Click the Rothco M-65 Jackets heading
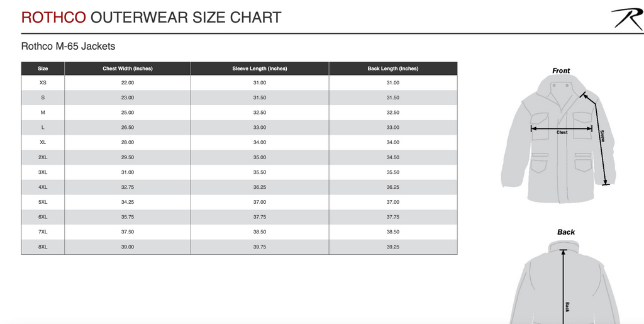 [x=68, y=46]
